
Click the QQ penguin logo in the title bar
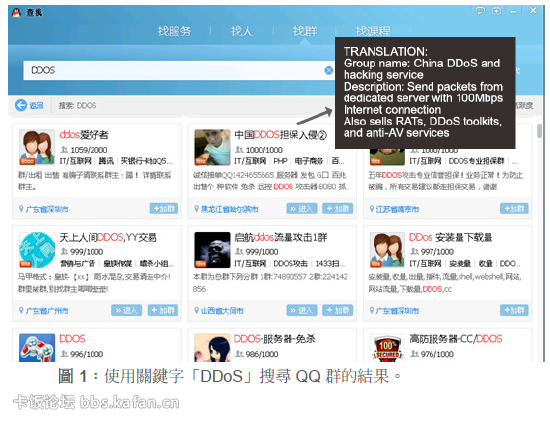tap(16, 13)
